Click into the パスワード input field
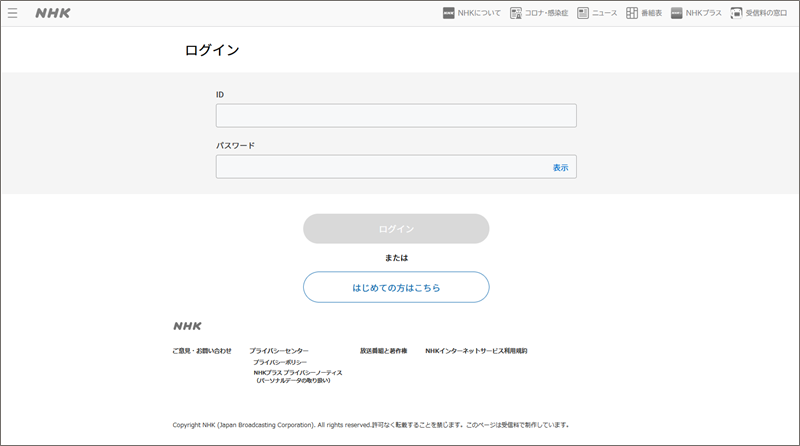800x446 pixels. pos(380,167)
